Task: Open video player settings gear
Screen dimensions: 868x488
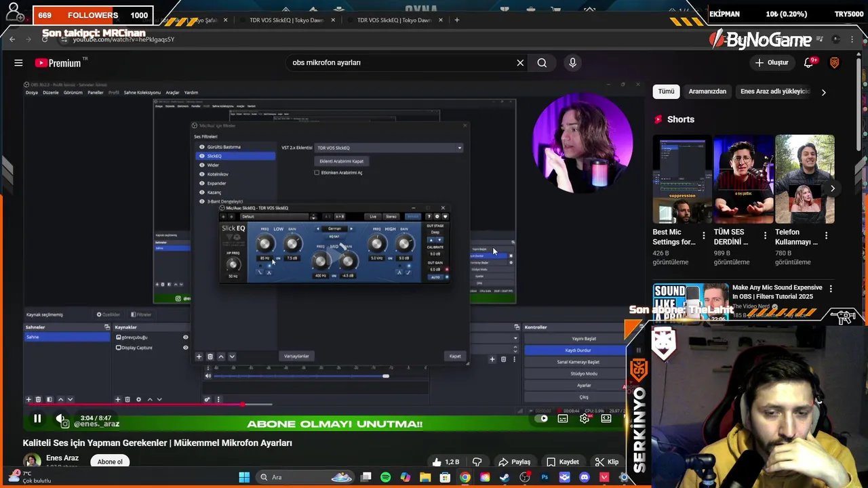Action: coord(585,419)
